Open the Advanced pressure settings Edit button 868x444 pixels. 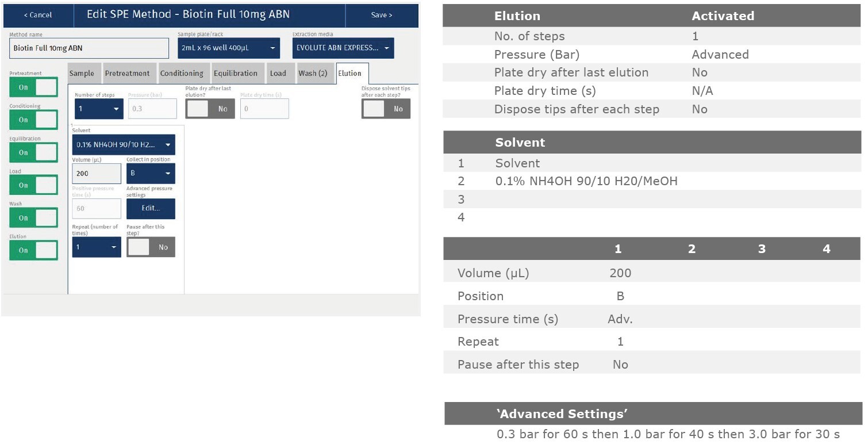[x=151, y=208]
